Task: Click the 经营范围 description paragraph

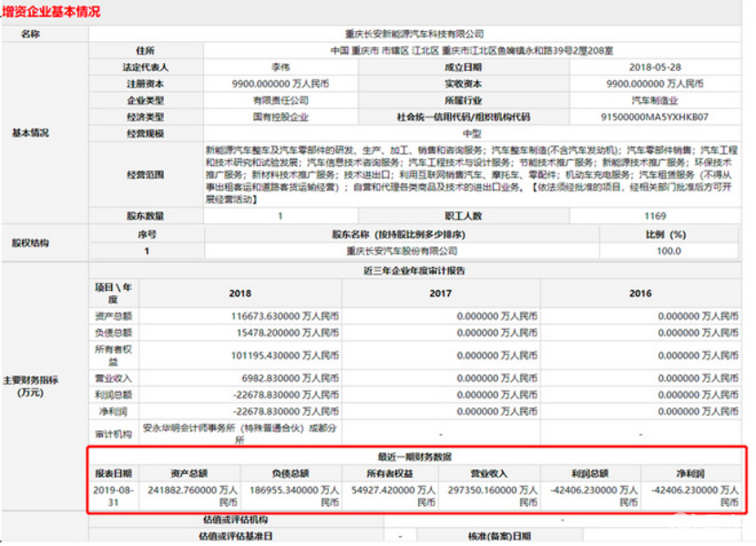Action: point(471,175)
